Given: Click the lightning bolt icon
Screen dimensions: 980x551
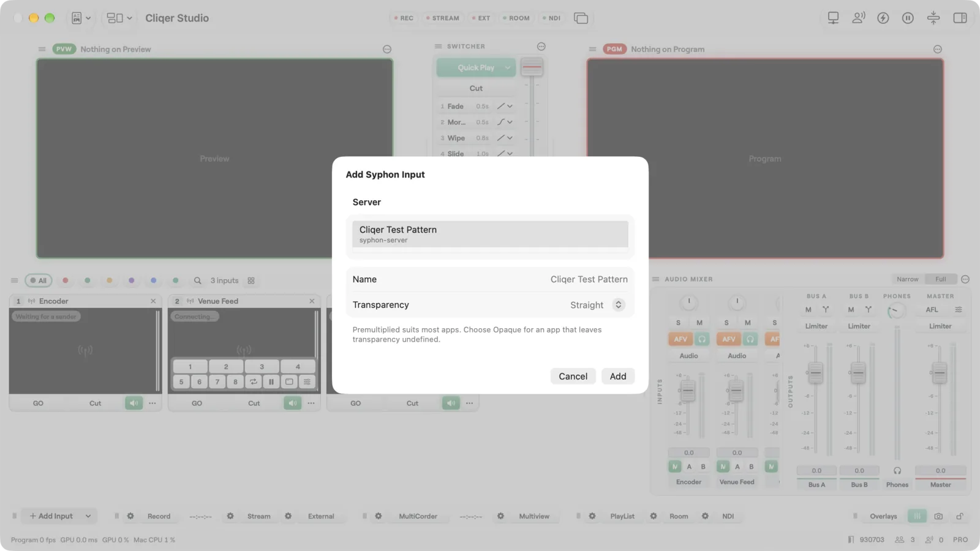Looking at the screenshot, I should click(883, 18).
